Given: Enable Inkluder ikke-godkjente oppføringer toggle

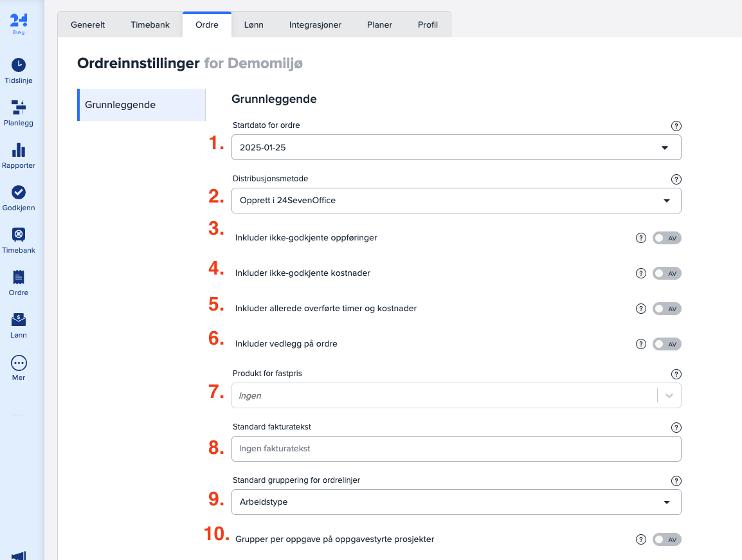Looking at the screenshot, I should (666, 238).
